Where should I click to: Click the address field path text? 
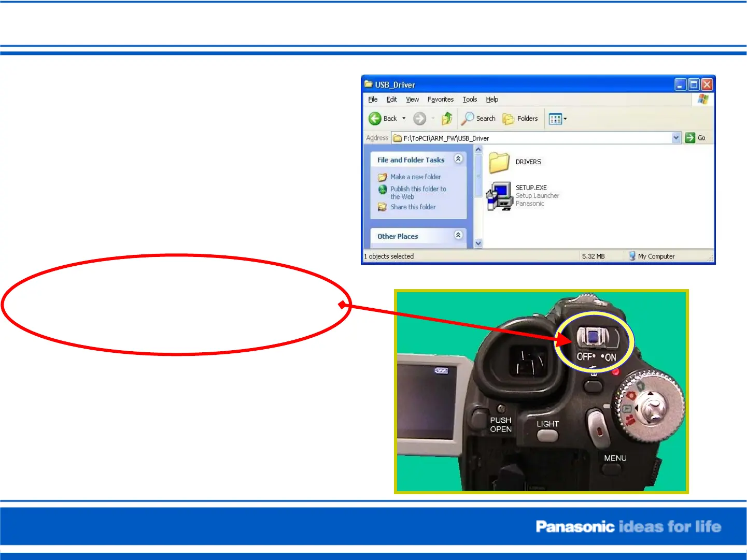pos(446,138)
